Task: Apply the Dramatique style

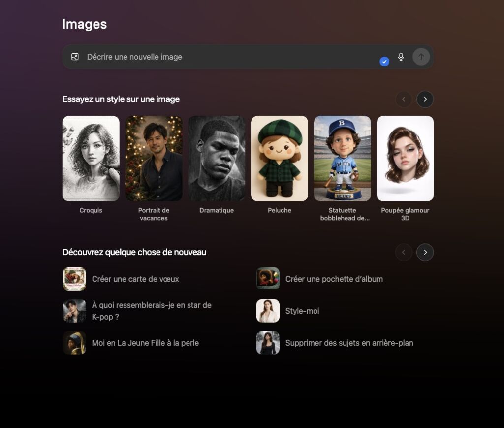Action: pos(217,158)
